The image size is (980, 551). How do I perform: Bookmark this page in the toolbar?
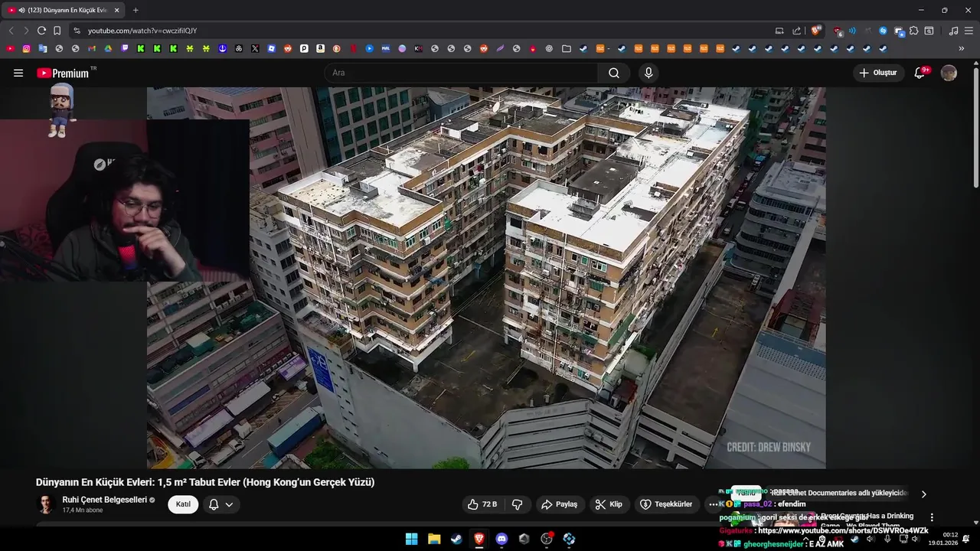pos(57,31)
